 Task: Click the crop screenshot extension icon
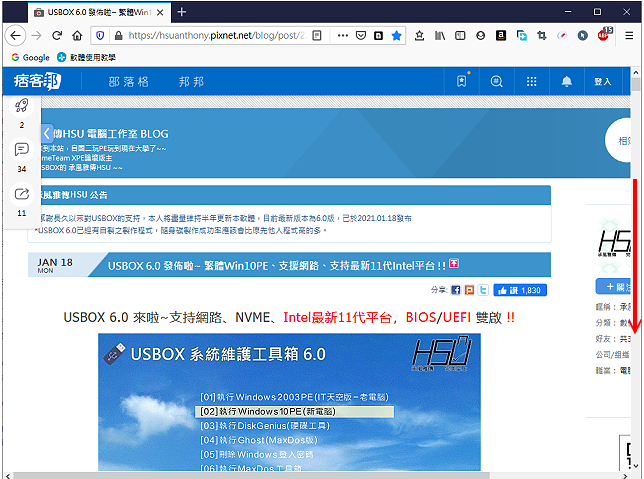(x=541, y=36)
